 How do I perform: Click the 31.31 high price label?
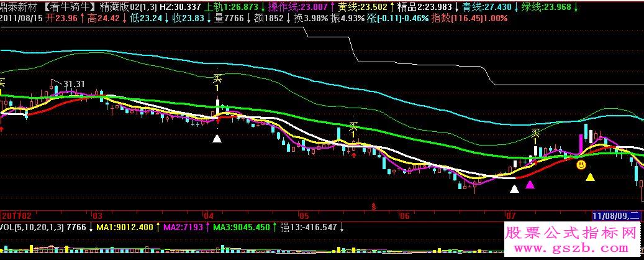tap(75, 84)
